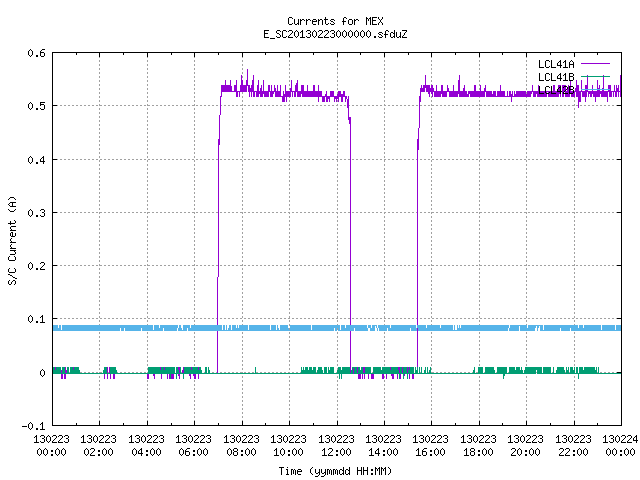The width and height of the screenshot is (640, 480).
Task: Click the x-axis tick label 130223 16:00
Action: (x=430, y=446)
